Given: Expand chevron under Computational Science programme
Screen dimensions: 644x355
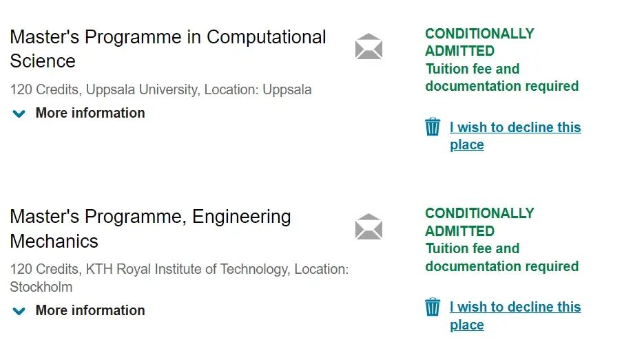Looking at the screenshot, I should (x=19, y=114).
